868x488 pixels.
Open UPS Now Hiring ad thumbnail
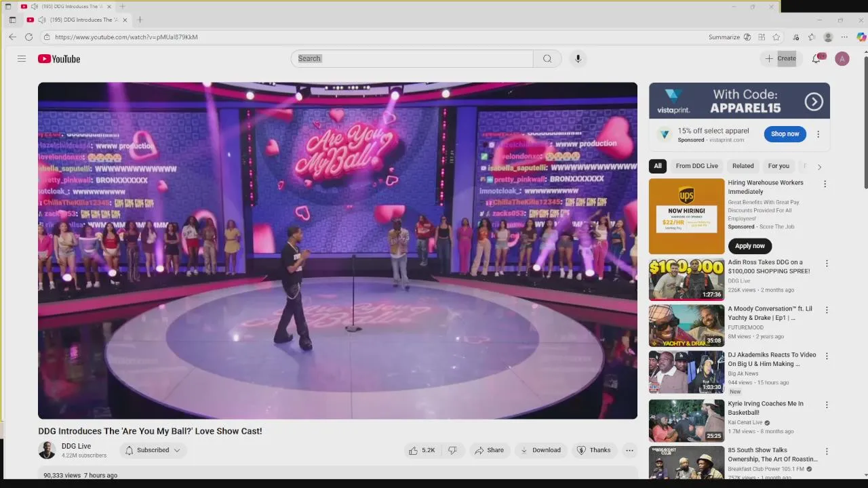pos(687,216)
